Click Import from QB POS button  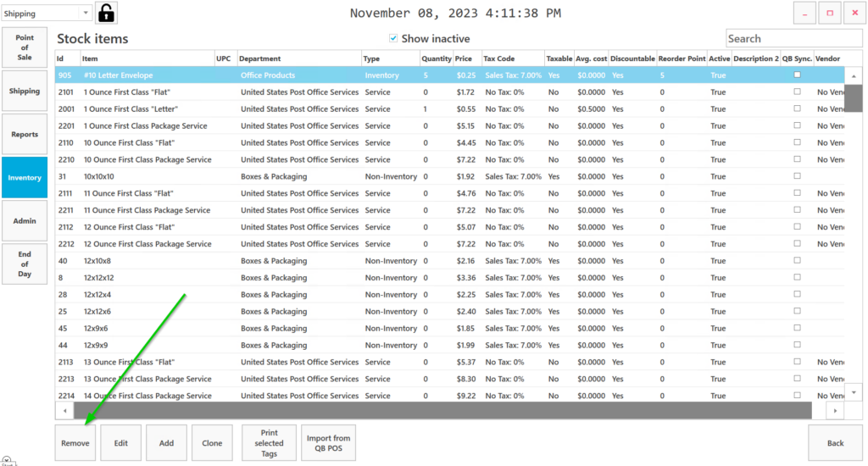[328, 443]
